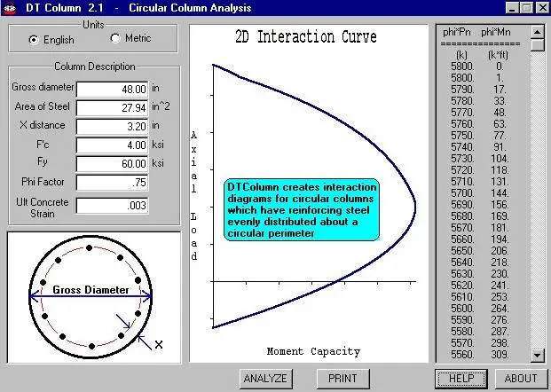Click the result row 5760. 63.
Viewport: 551px width, 392px height.
479,124
